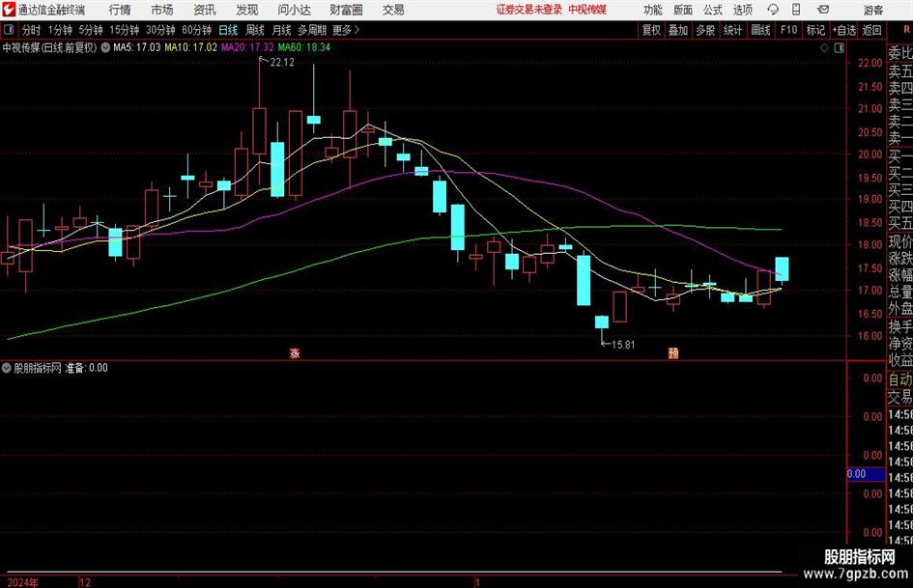
Task: Switch to the 60分钟 period tab
Action: [197, 30]
